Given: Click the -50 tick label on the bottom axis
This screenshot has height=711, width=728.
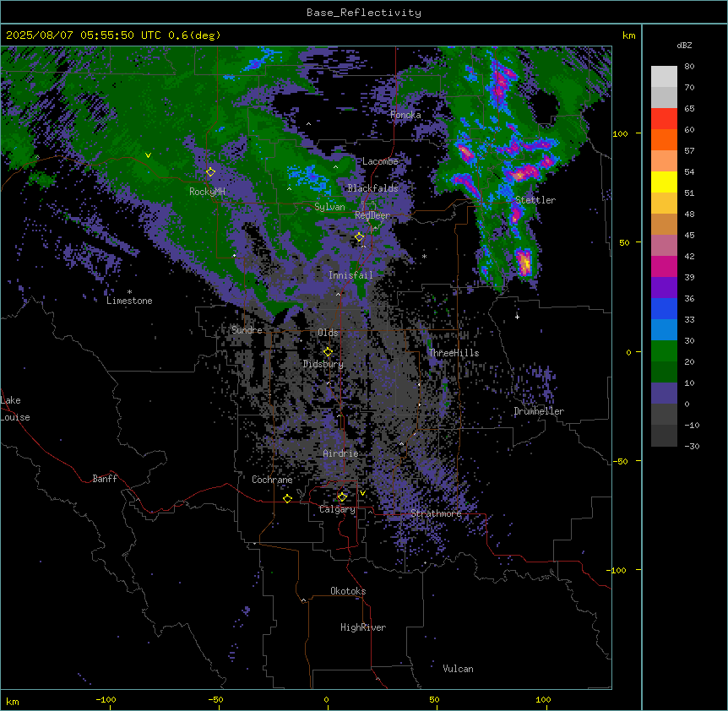Looking at the screenshot, I should tap(215, 699).
